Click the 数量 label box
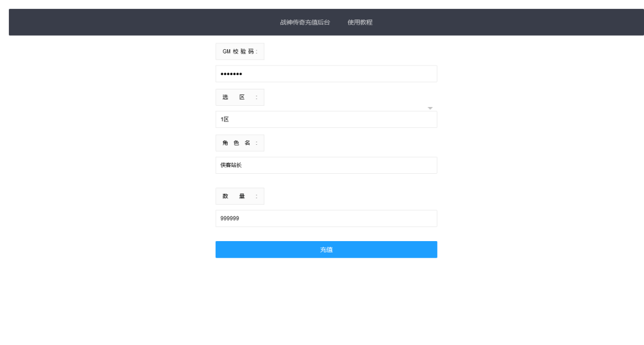Viewport: 644px width, 345px height. point(240,196)
